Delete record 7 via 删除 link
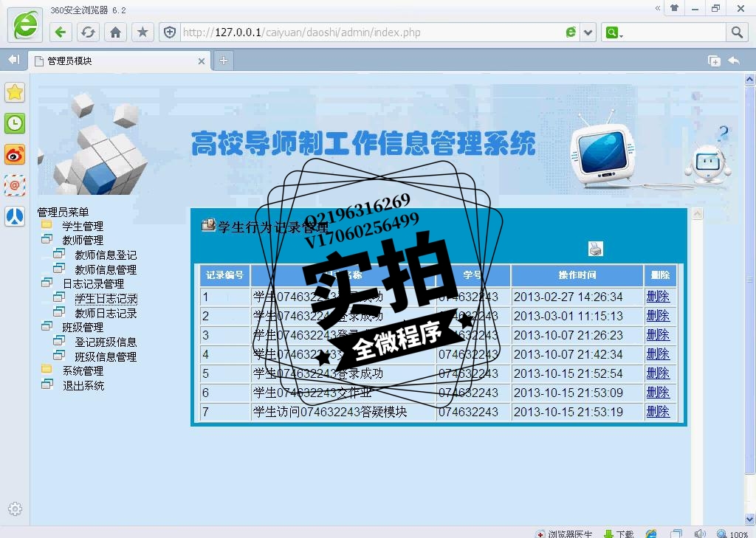The image size is (756, 538). click(x=658, y=413)
